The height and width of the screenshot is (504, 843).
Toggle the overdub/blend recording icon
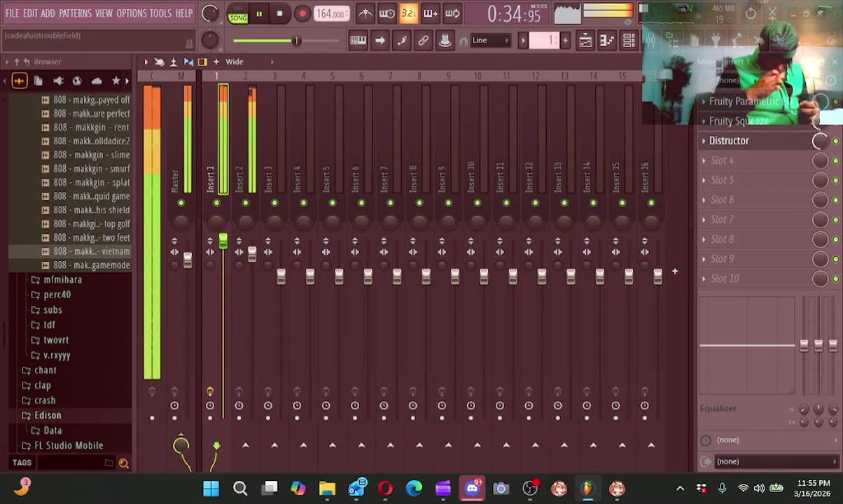(x=431, y=13)
